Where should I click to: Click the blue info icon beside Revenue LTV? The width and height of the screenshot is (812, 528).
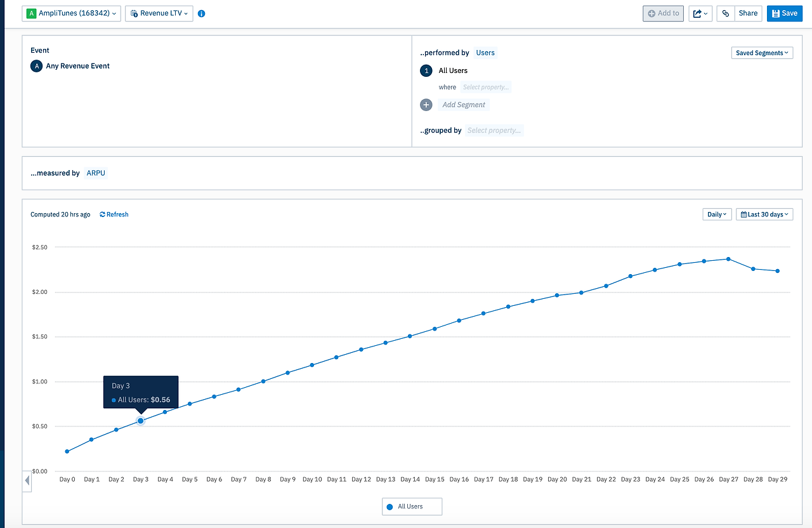point(201,13)
